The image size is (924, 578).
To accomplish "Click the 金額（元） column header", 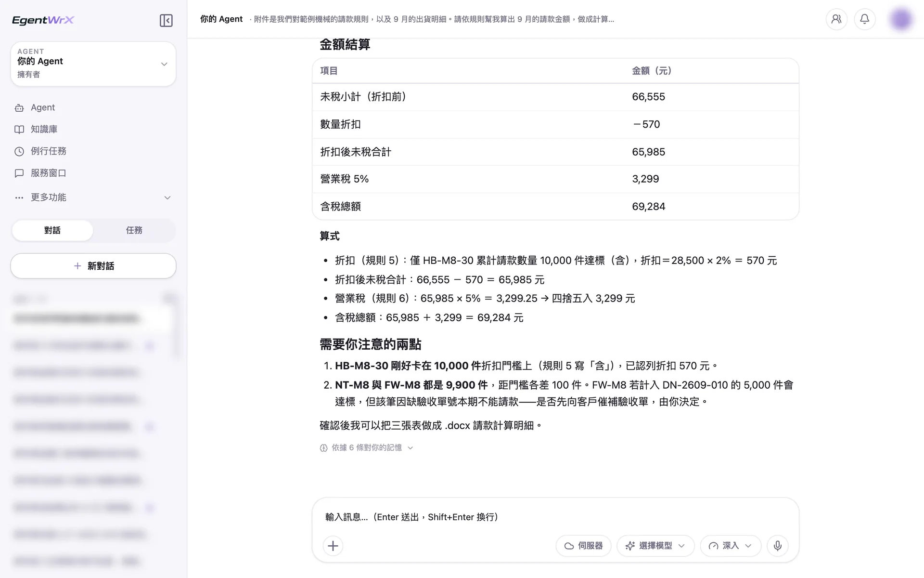I will coord(652,71).
